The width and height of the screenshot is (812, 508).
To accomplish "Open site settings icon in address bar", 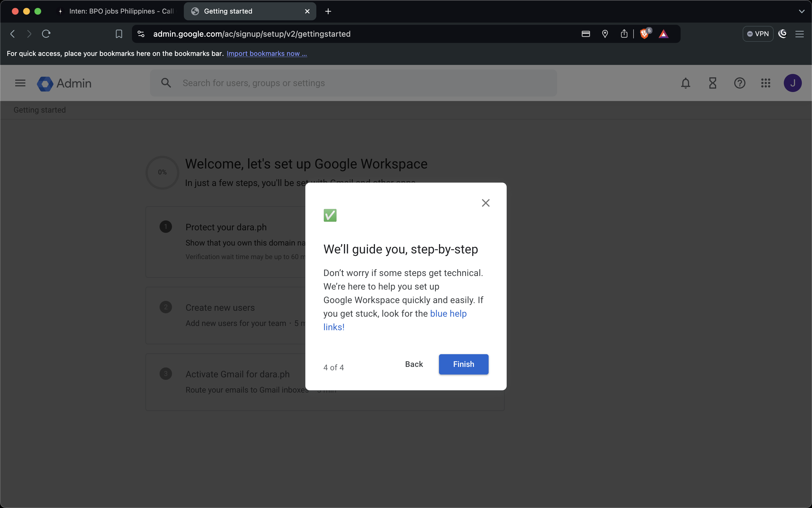I will [141, 34].
